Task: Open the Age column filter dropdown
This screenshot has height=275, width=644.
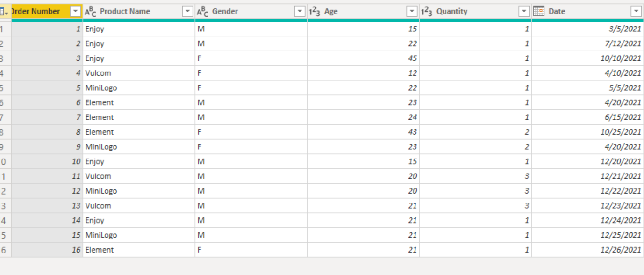Action: pos(412,12)
